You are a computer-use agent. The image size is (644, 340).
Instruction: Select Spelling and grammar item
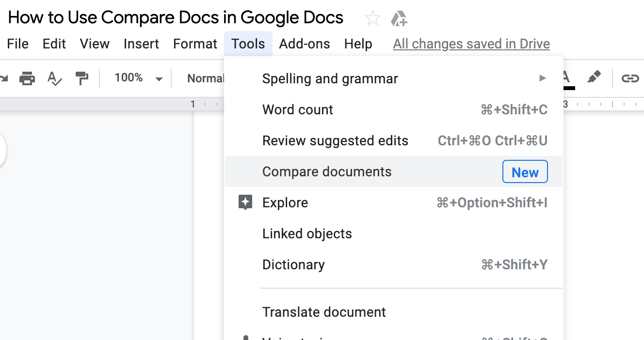[394, 78]
